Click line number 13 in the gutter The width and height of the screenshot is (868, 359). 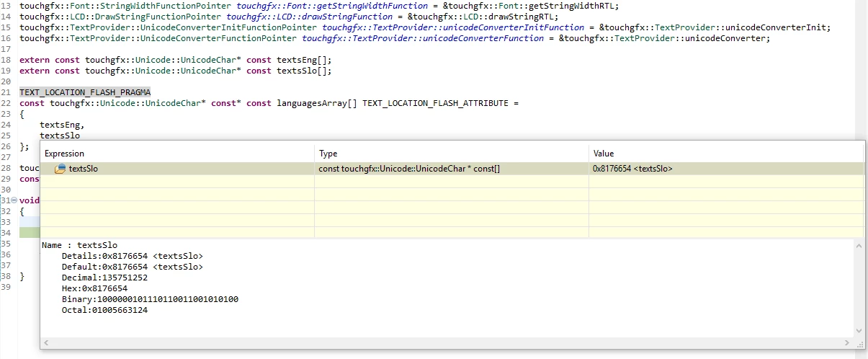6,6
